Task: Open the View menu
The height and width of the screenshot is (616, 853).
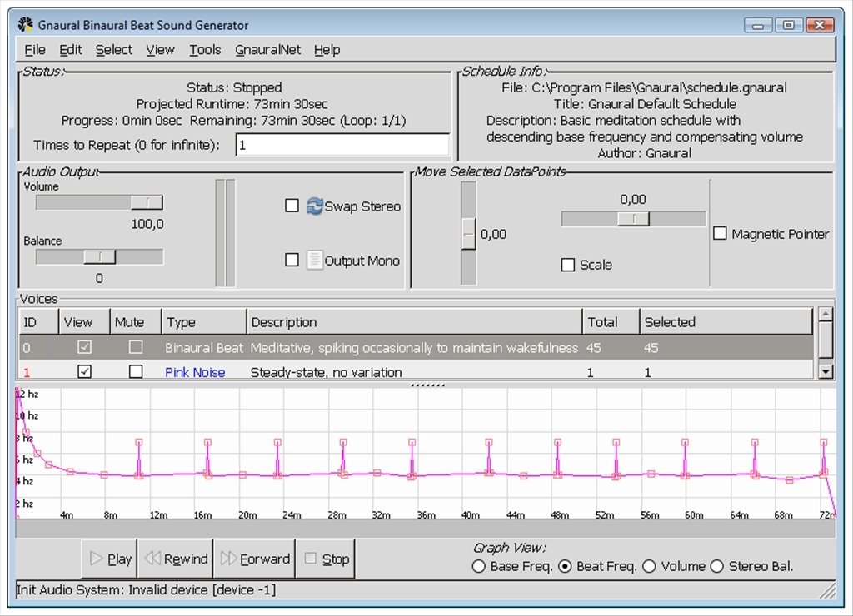Action: point(160,50)
